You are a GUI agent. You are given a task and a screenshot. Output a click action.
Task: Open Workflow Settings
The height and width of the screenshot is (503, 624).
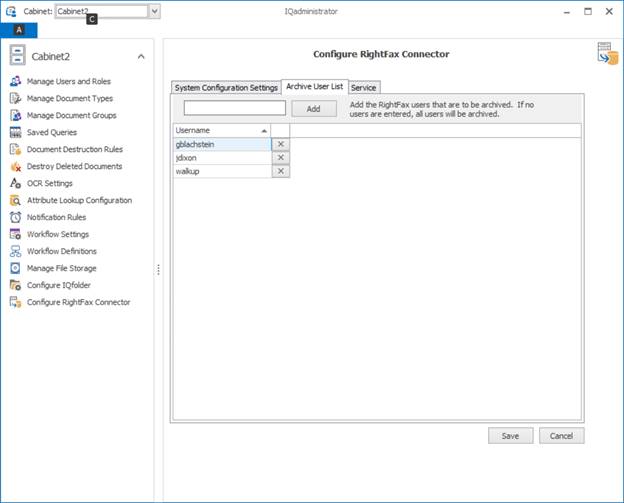pos(58,234)
